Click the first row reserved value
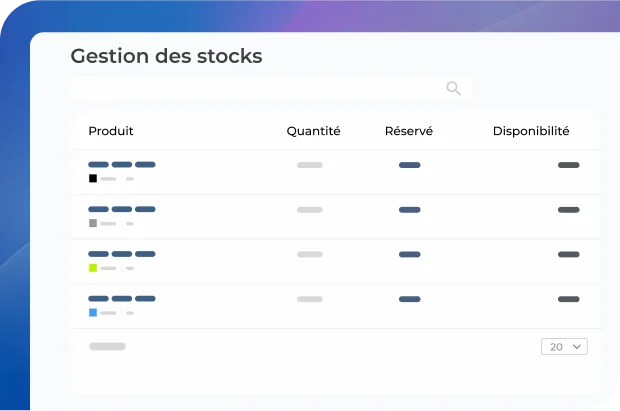Image resolution: width=620 pixels, height=411 pixels. pyautogui.click(x=409, y=164)
